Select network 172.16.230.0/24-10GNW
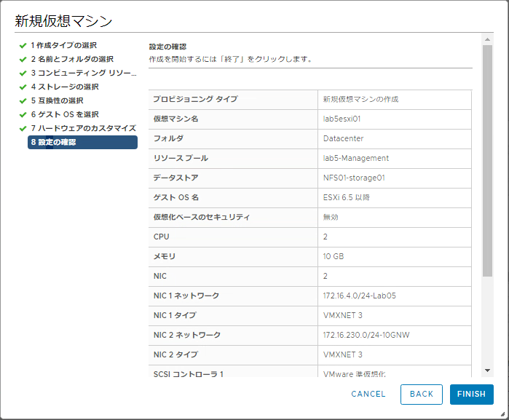Image resolution: width=509 pixels, height=420 pixels. (366, 335)
